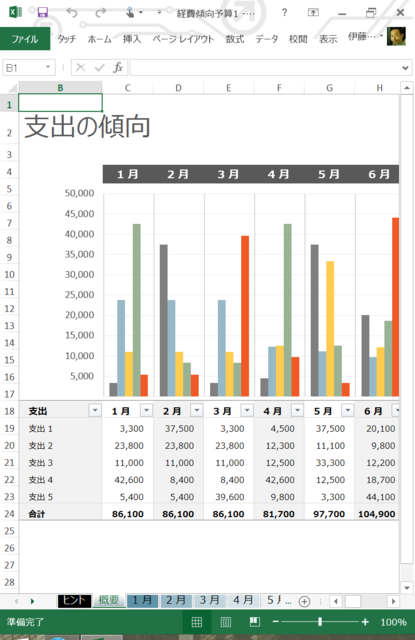Viewport: 415px width, 640px height.
Task: Go to next sheet tab arrow
Action: (x=32, y=601)
